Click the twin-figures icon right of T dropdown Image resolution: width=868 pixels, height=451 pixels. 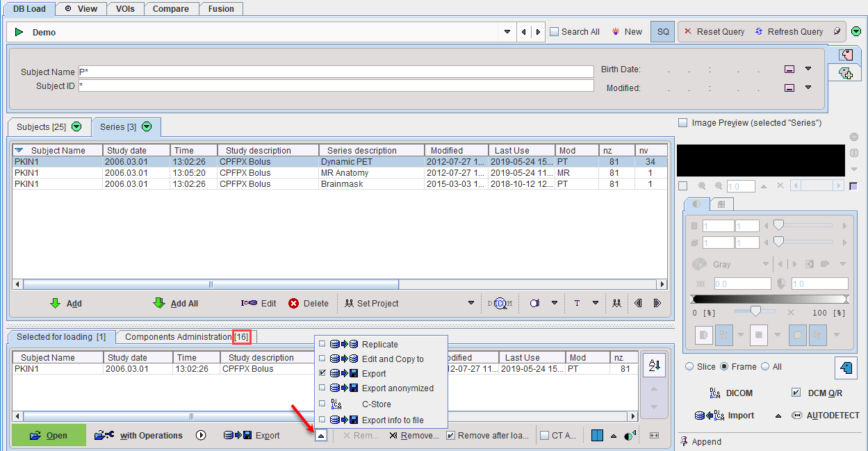pyautogui.click(x=616, y=303)
